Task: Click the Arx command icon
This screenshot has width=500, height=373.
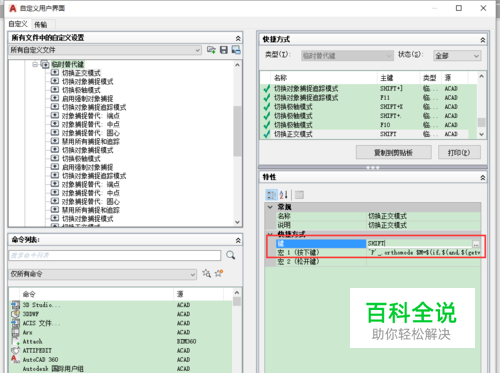Action: click(x=15, y=332)
